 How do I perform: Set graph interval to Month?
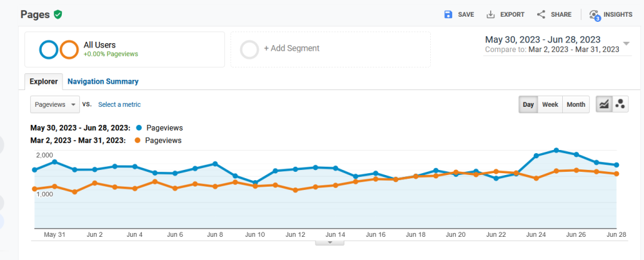tap(576, 104)
